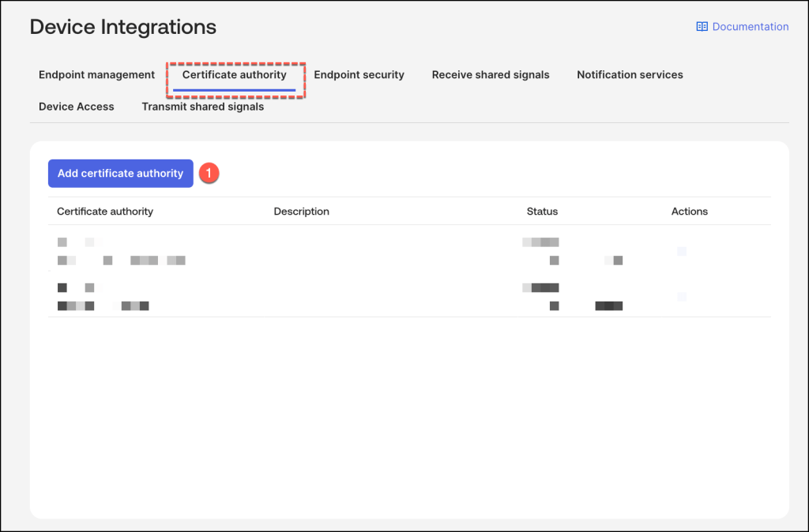Screen dimensions: 809x532
Task: Click the Documentation book icon
Action: [702, 27]
